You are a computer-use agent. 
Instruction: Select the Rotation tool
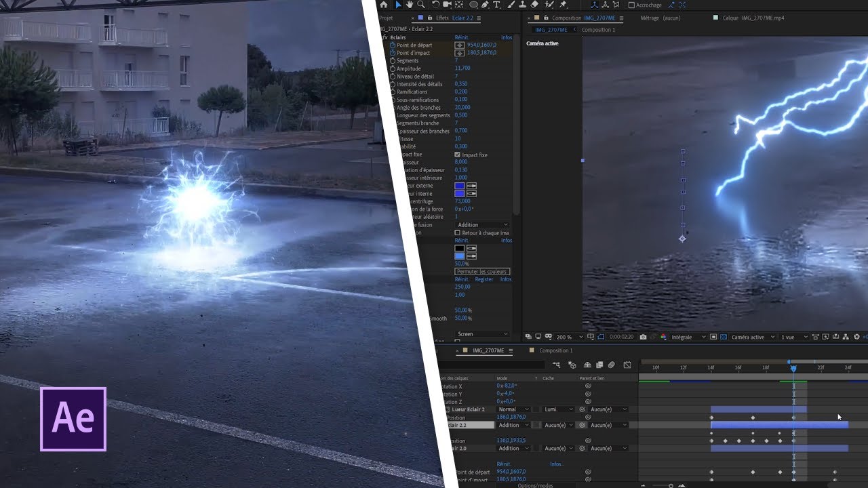point(435,5)
